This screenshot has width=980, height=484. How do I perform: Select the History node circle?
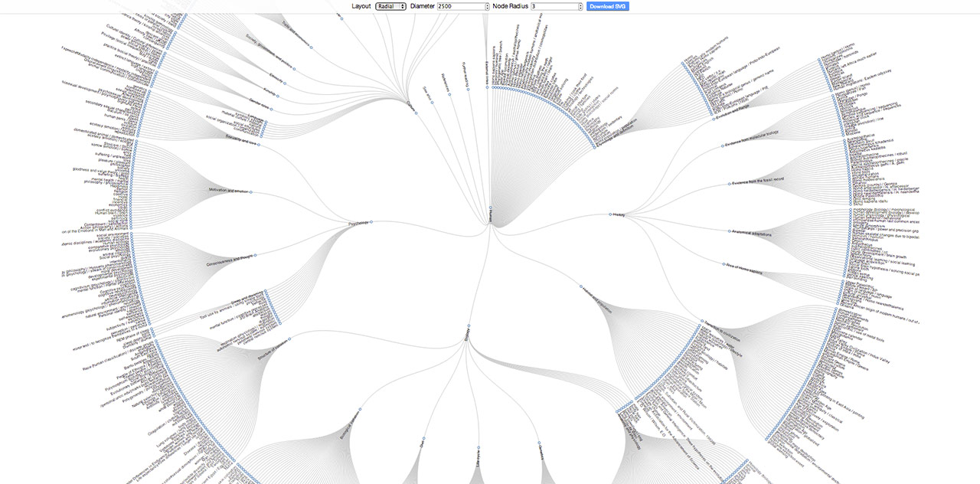coord(610,214)
